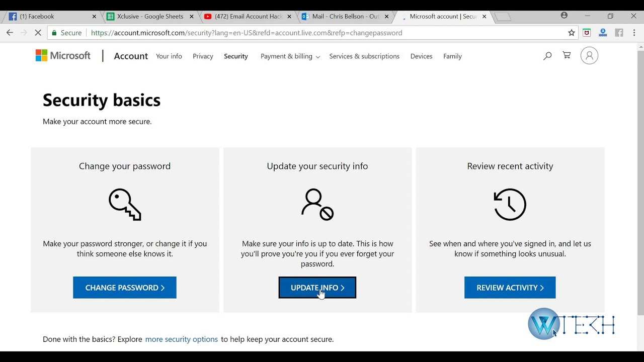This screenshot has height=362, width=644.
Task: Click the Chrome user profile icon in title bar
Action: (564, 16)
